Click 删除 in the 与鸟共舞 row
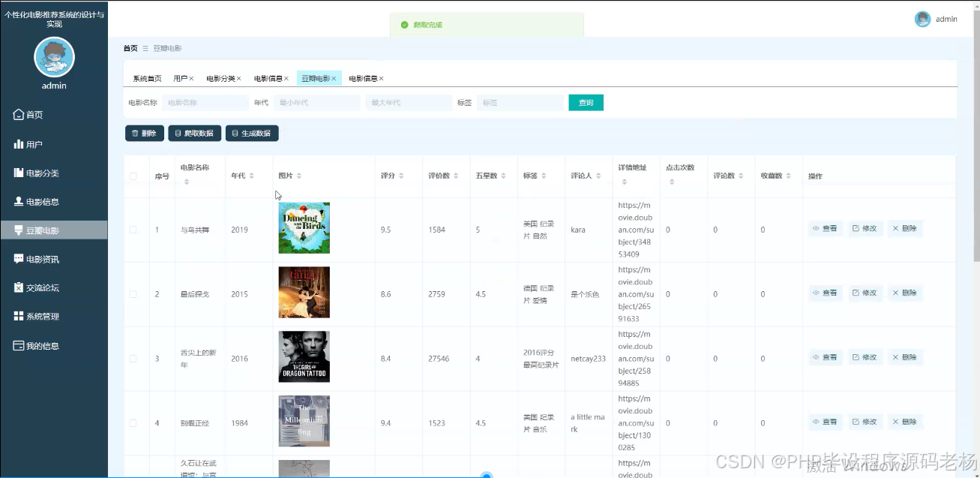This screenshot has width=980, height=478. click(904, 229)
